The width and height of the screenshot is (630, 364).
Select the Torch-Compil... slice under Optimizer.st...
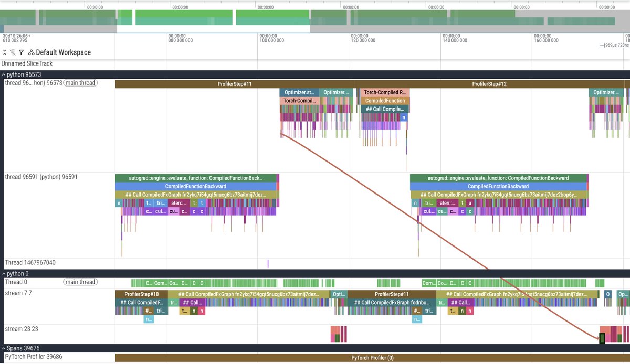click(299, 101)
